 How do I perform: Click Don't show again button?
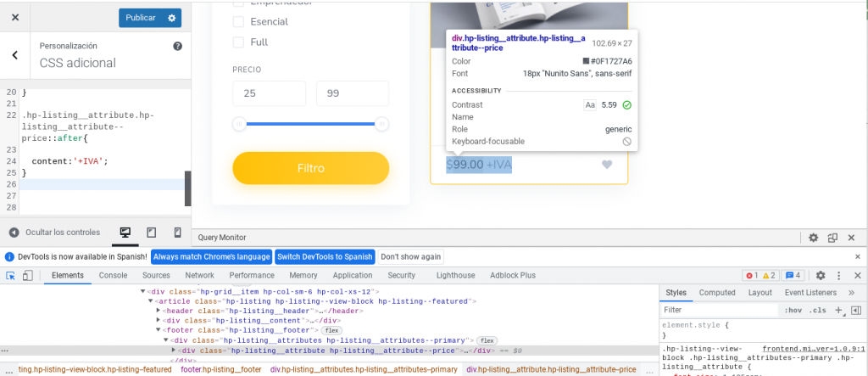(411, 257)
